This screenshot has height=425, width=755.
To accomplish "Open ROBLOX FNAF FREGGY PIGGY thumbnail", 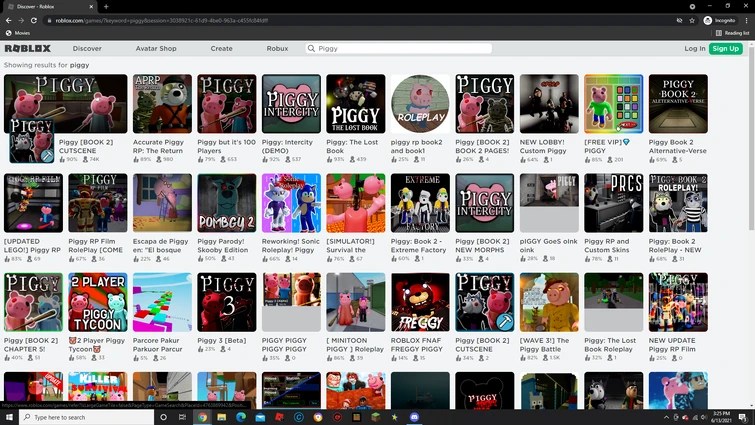I will [x=420, y=302].
